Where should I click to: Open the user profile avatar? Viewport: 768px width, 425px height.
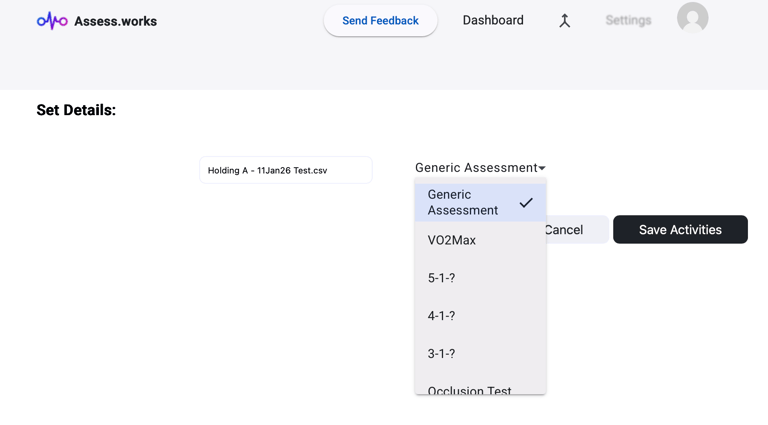pyautogui.click(x=692, y=18)
